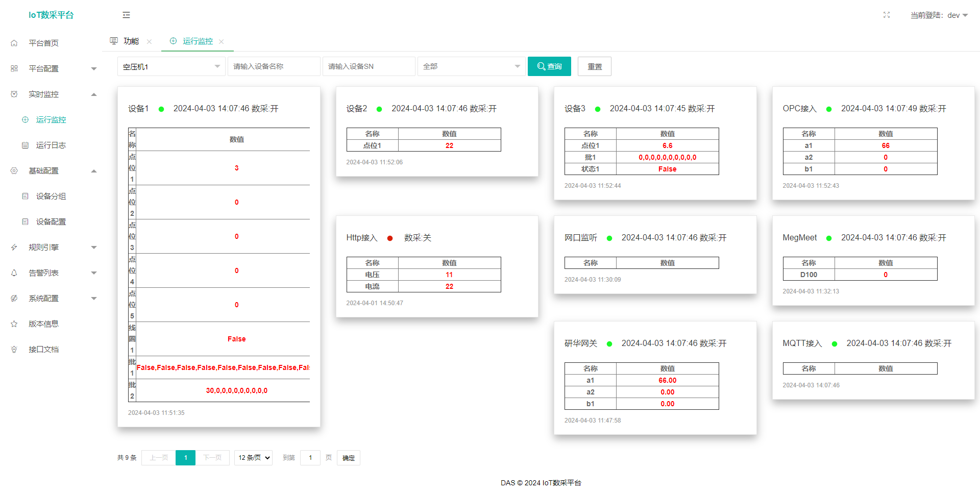Click MegMeet card title

[800, 238]
